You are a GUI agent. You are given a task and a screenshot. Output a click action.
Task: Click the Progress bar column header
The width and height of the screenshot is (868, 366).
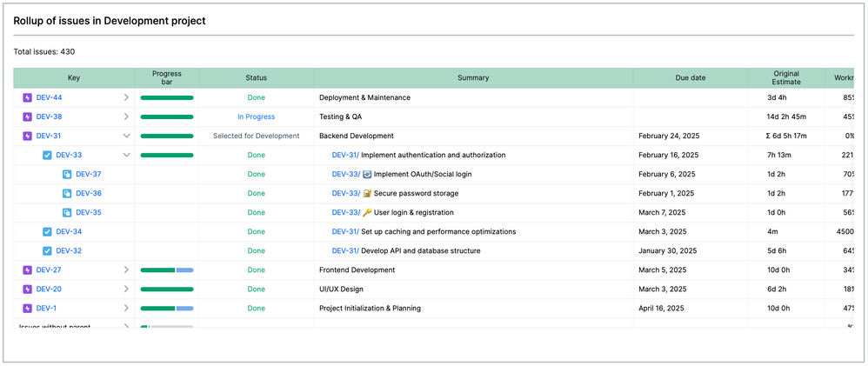tap(167, 78)
